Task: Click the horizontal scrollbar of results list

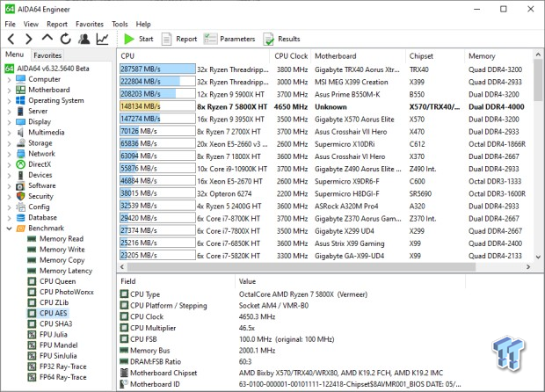Action: 301,267
